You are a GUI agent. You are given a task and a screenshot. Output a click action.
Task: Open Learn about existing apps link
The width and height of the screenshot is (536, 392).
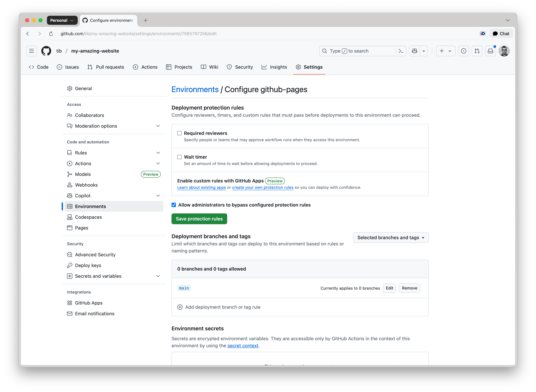coord(202,187)
